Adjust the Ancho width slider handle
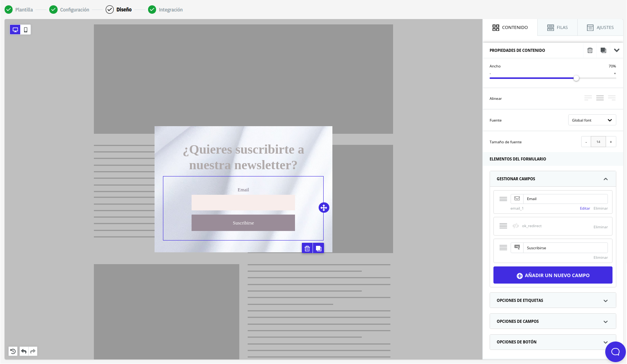 pyautogui.click(x=576, y=78)
